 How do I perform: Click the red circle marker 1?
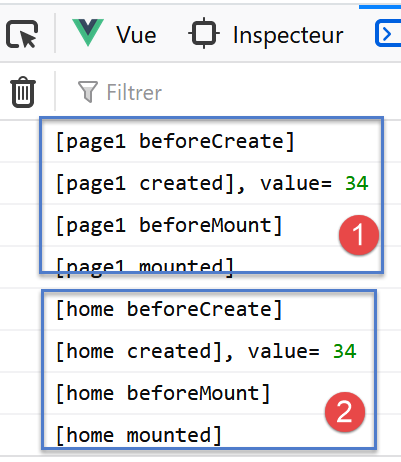pos(359,235)
